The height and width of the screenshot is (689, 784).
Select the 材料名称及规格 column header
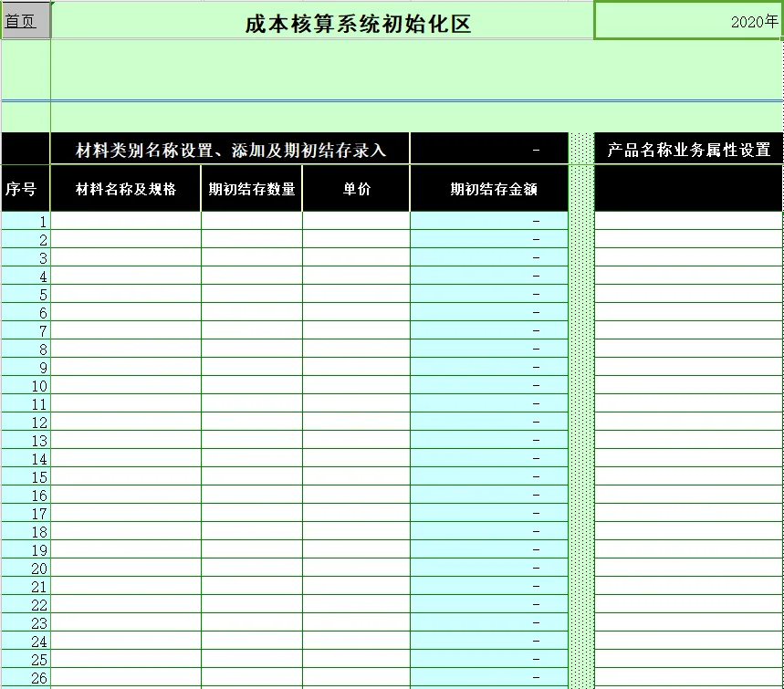coord(126,189)
